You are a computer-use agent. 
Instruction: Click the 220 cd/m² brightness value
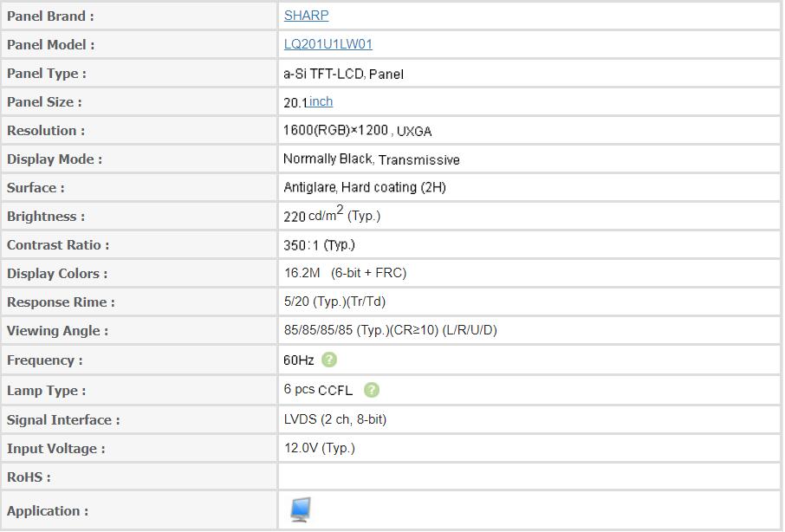(x=331, y=216)
